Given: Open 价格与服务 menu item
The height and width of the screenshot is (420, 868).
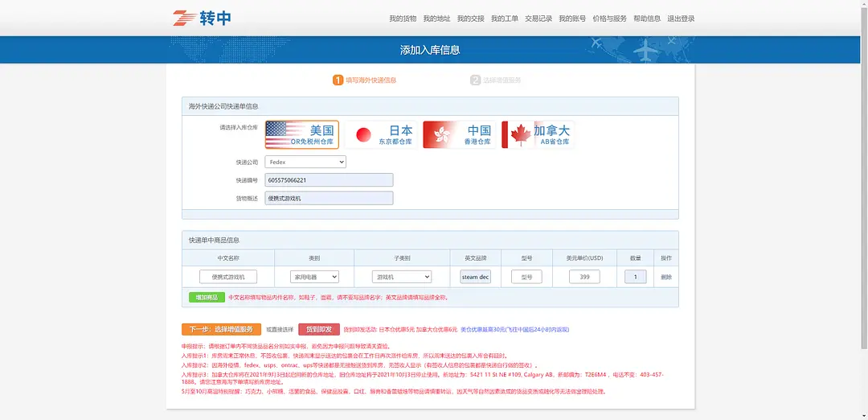Looking at the screenshot, I should click(609, 19).
